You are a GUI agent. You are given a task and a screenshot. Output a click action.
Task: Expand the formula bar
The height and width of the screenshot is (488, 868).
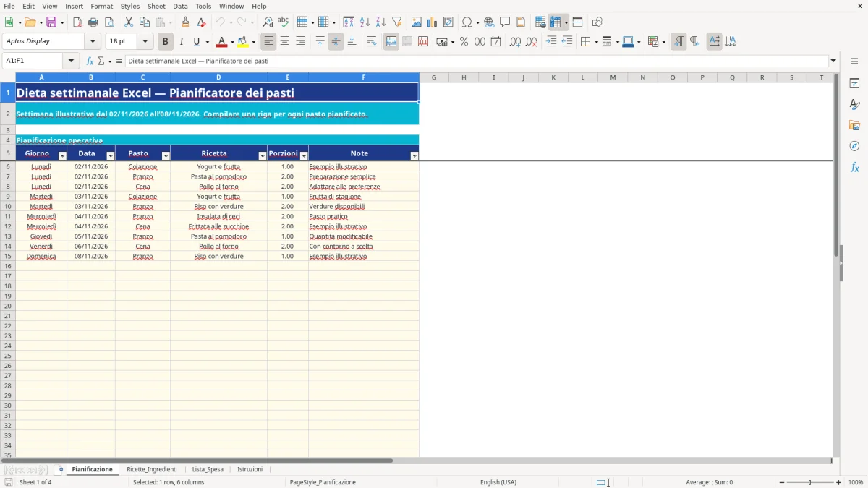[833, 61]
